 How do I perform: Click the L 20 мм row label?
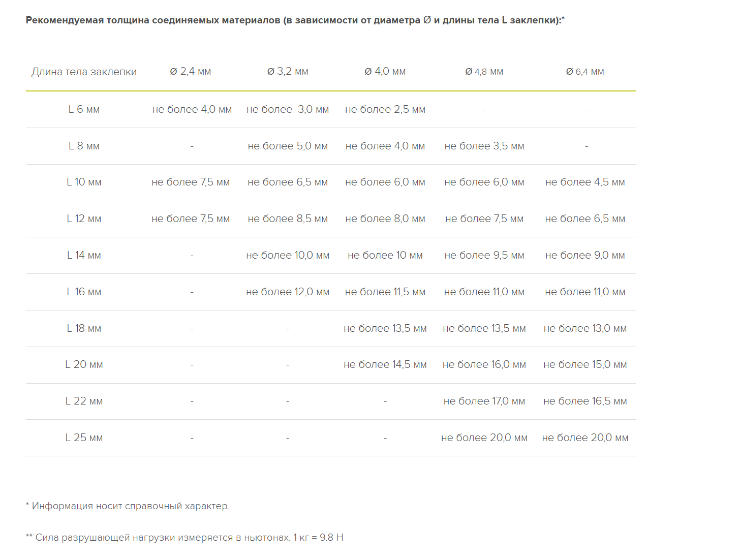tap(84, 364)
